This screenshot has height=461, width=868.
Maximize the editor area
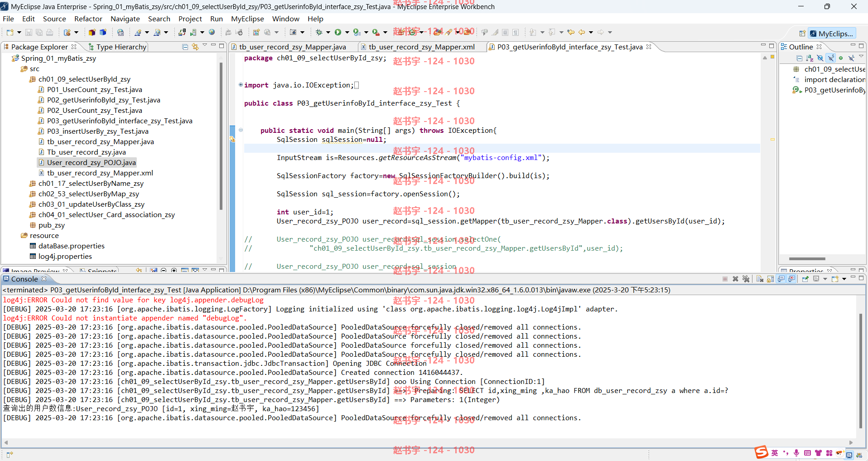coord(772,46)
